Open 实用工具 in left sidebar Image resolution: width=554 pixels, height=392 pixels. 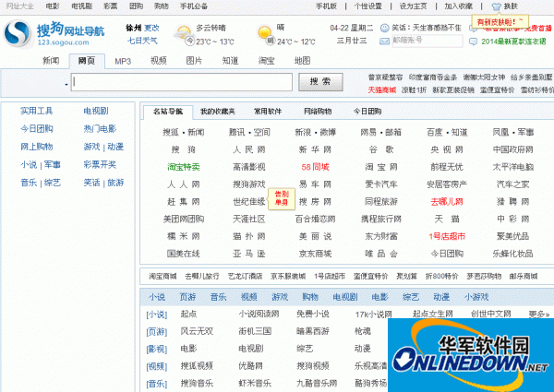pyautogui.click(x=36, y=111)
